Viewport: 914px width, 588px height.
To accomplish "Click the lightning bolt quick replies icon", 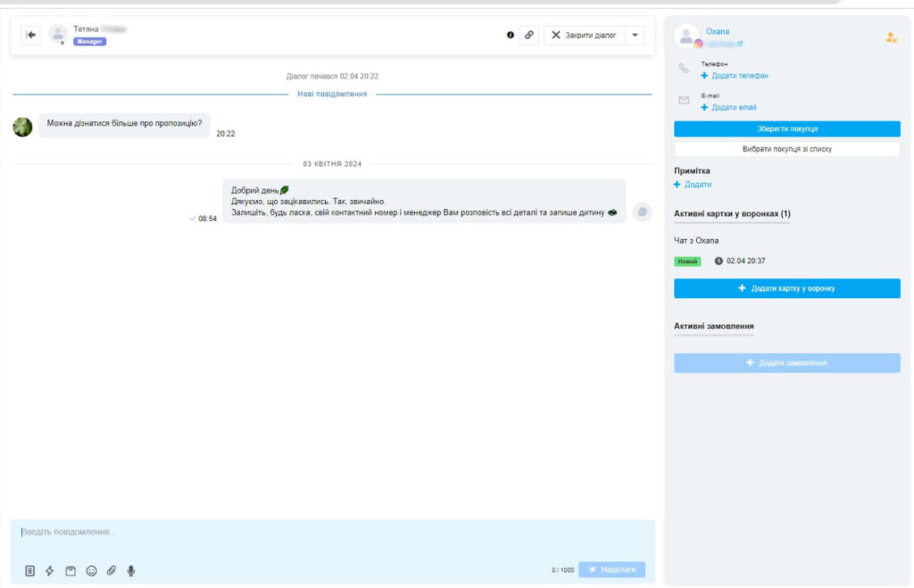I will [50, 570].
